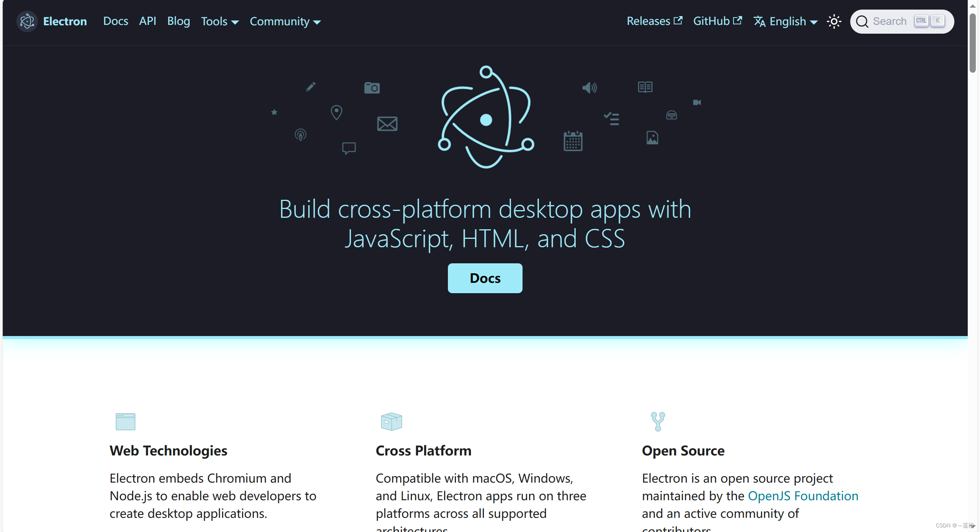Screen dimensions: 980x532
Task: Click the image picture file icon
Action: (x=652, y=137)
